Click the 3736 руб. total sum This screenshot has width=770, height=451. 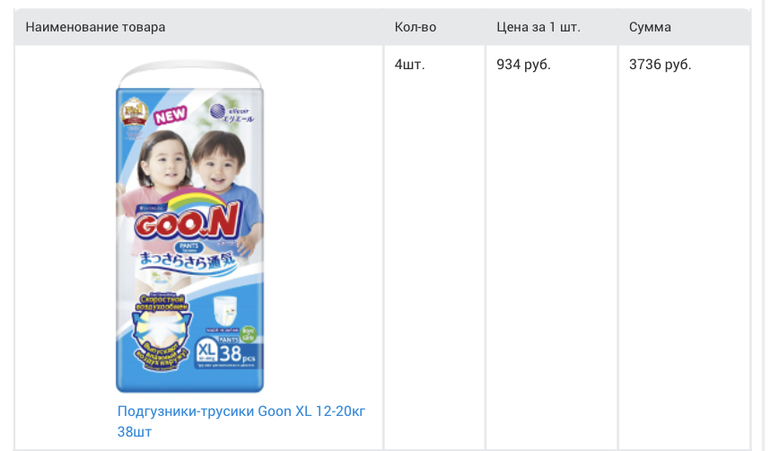(x=660, y=65)
